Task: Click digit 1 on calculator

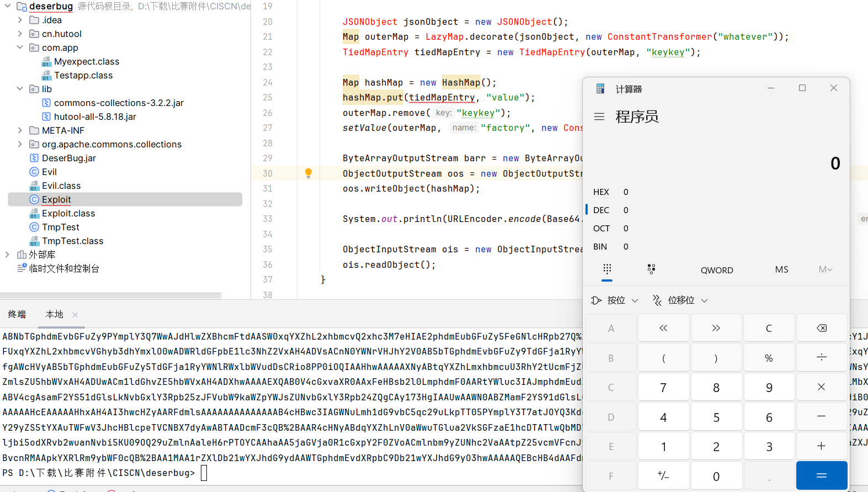Action: tap(663, 446)
